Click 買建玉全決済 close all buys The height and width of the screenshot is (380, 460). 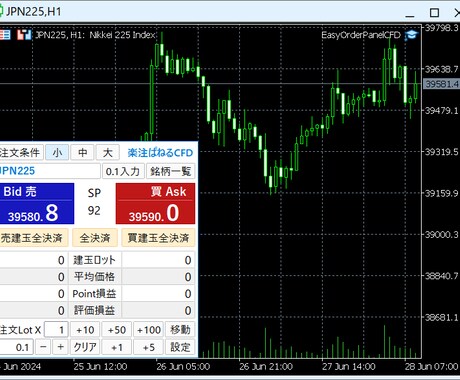[x=158, y=238]
